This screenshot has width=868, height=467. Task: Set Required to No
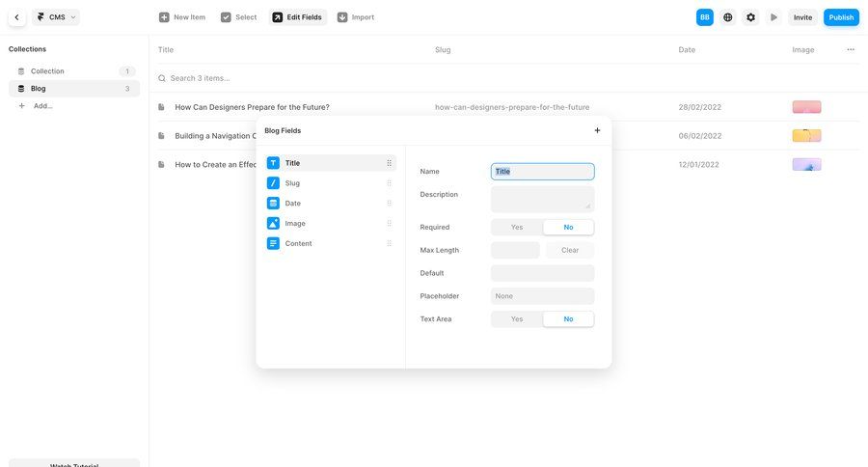pyautogui.click(x=568, y=227)
